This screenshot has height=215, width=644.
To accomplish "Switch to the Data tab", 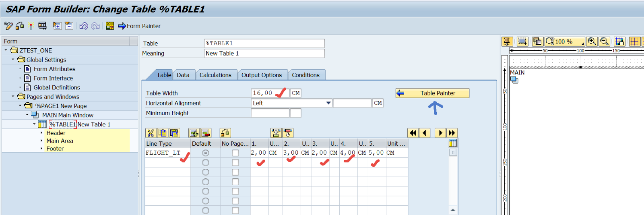I will tap(183, 75).
